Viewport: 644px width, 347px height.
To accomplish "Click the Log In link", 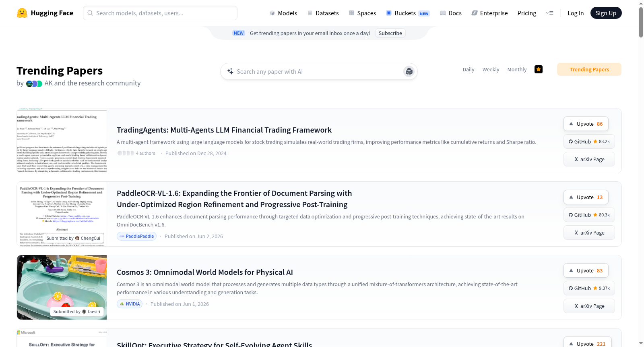I will click(576, 13).
